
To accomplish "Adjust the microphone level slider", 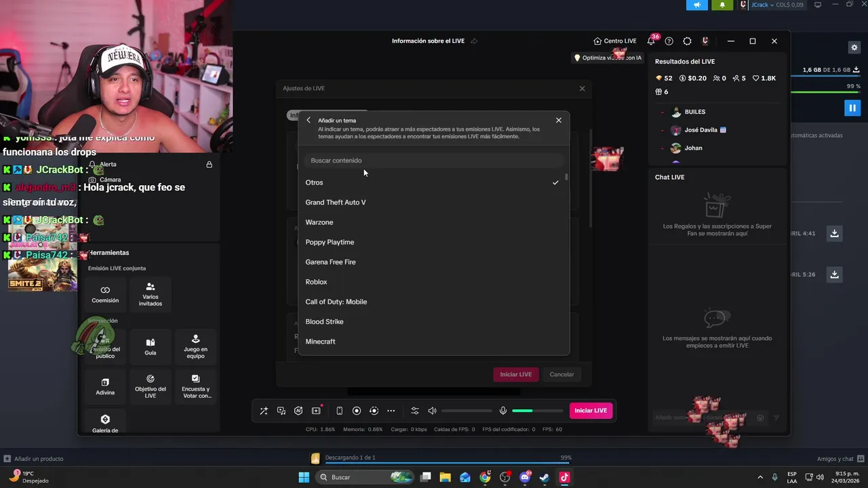I will (x=538, y=411).
